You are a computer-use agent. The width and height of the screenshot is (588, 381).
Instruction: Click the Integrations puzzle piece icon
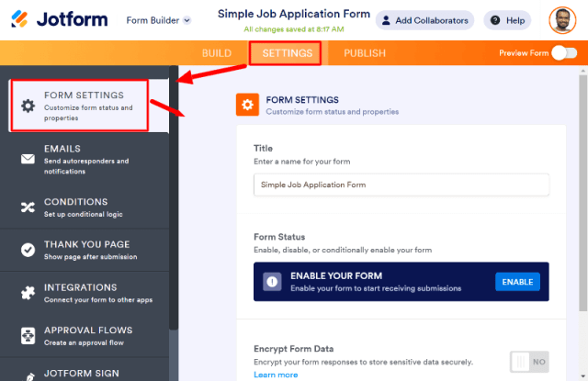point(28,293)
